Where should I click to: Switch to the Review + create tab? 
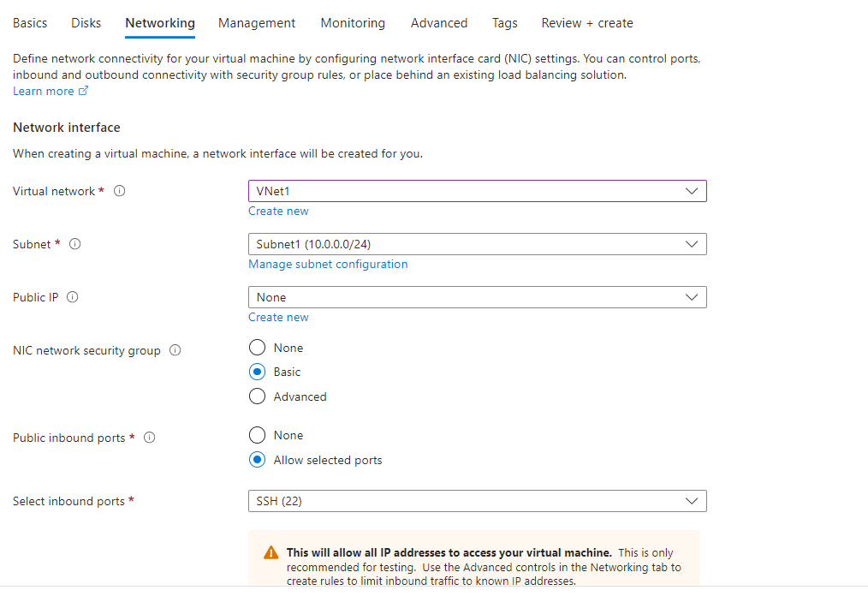pyautogui.click(x=587, y=23)
